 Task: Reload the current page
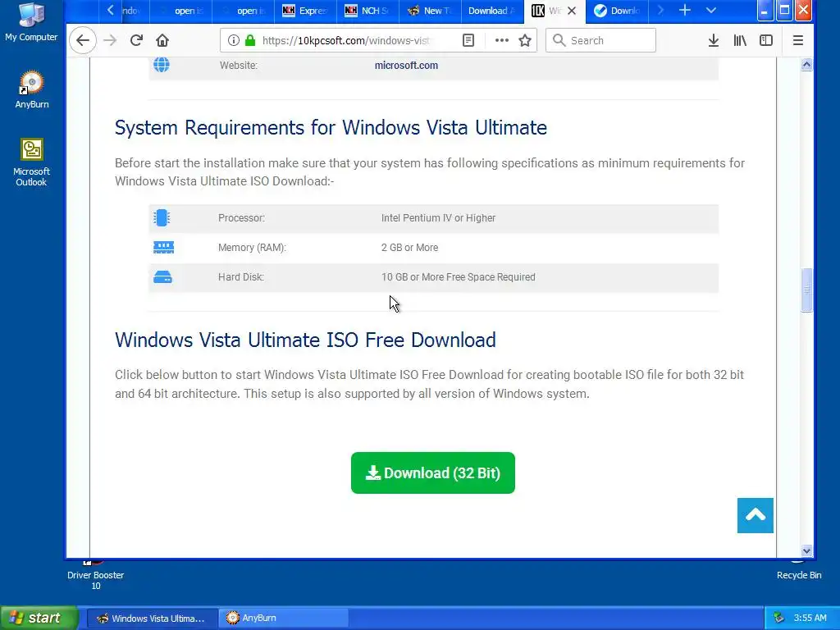(136, 40)
